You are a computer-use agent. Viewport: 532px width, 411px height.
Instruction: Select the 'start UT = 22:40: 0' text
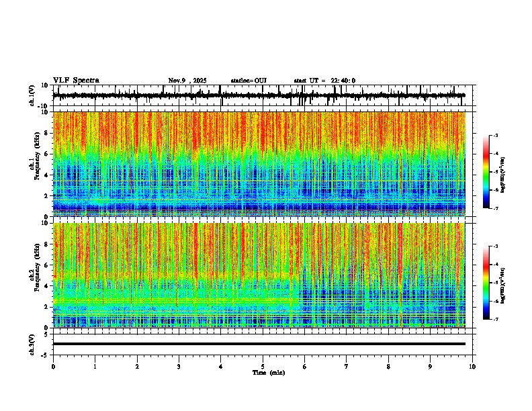324,81
